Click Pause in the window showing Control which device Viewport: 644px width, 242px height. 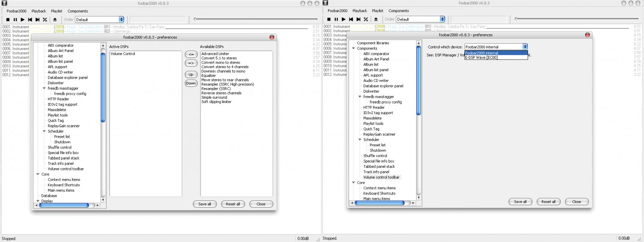[x=336, y=19]
